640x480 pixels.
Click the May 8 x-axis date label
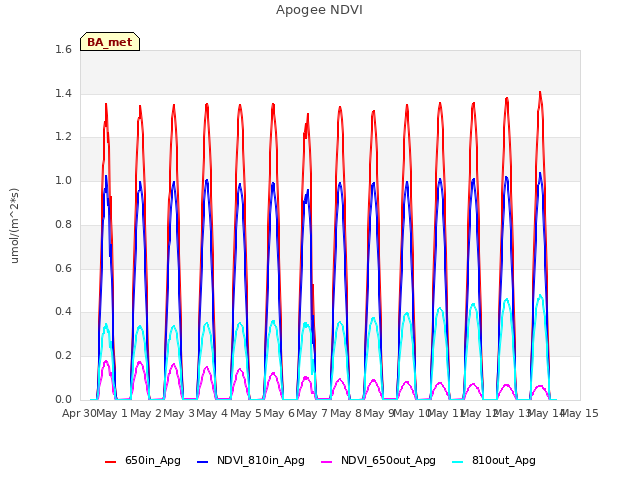tap(346, 413)
